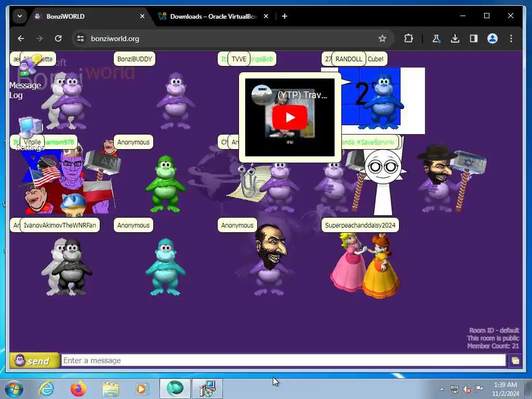532x399 pixels.
Task: Reload the bonziworld.org page
Action: 58,38
